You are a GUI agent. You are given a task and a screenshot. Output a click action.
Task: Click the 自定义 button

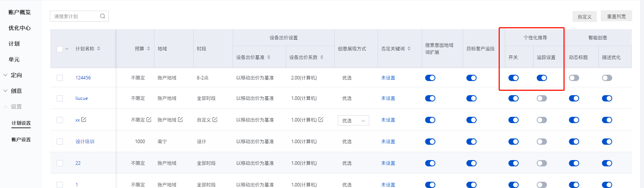coord(585,17)
